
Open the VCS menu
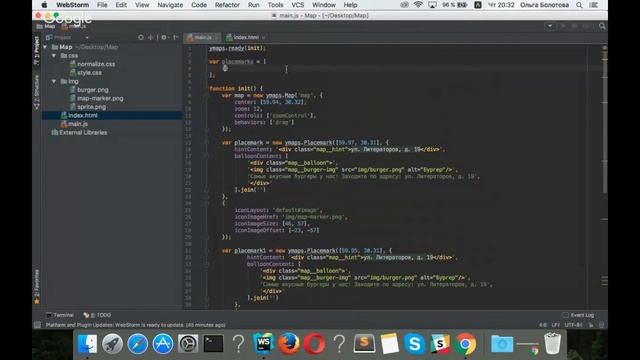[x=298, y=5]
